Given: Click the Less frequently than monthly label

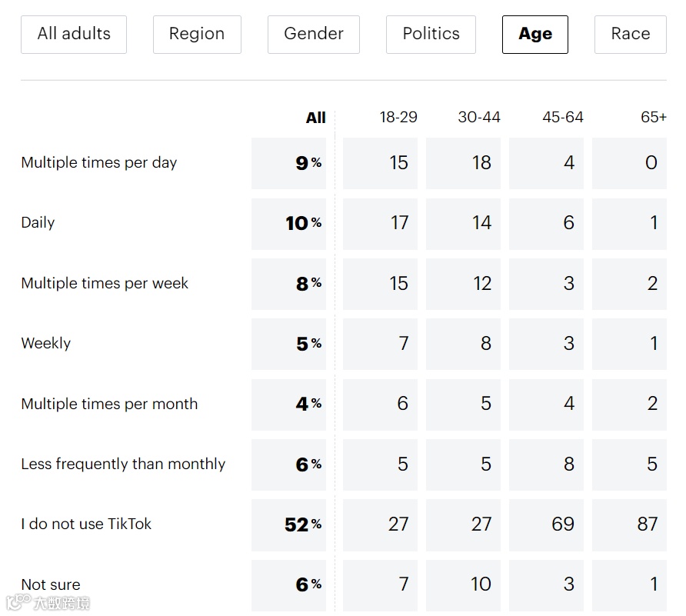Looking at the screenshot, I should (123, 464).
